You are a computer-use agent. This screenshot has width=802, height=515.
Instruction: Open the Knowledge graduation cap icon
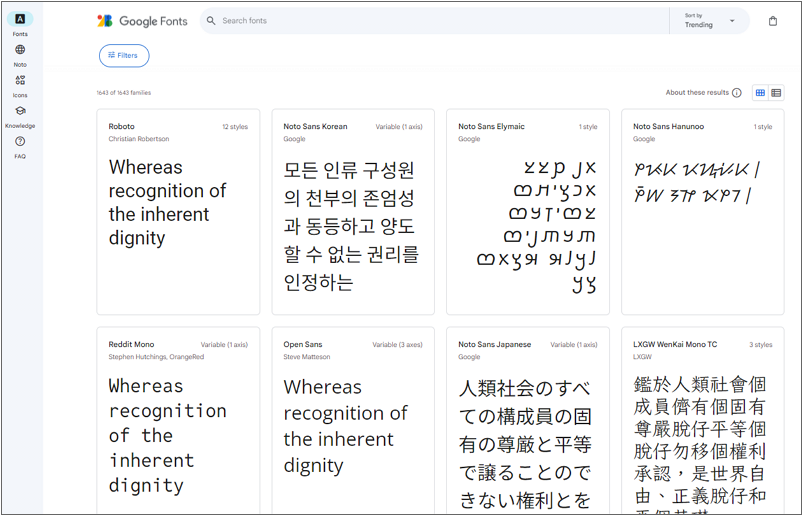tap(20, 112)
